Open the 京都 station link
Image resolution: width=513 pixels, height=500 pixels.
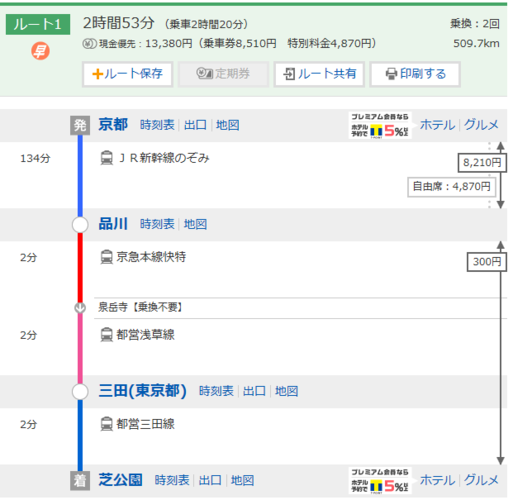[x=113, y=125]
